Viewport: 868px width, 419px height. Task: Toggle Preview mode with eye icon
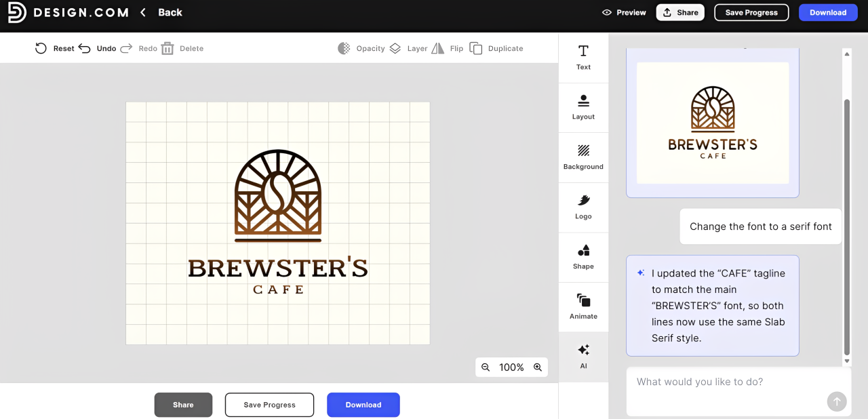pyautogui.click(x=607, y=12)
